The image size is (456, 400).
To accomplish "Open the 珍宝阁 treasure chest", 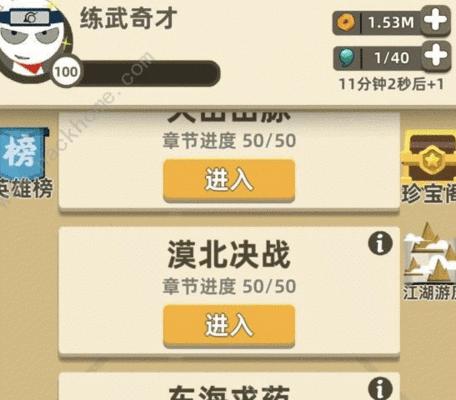I will click(428, 167).
